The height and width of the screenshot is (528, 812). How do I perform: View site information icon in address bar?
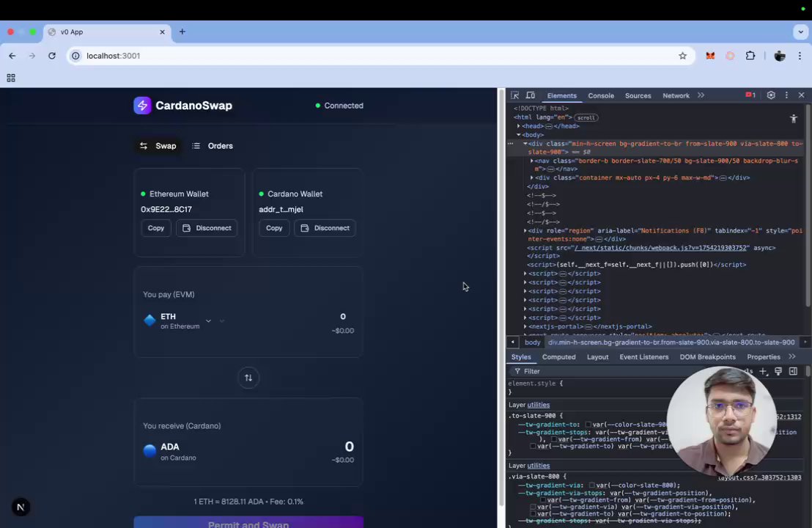point(75,56)
